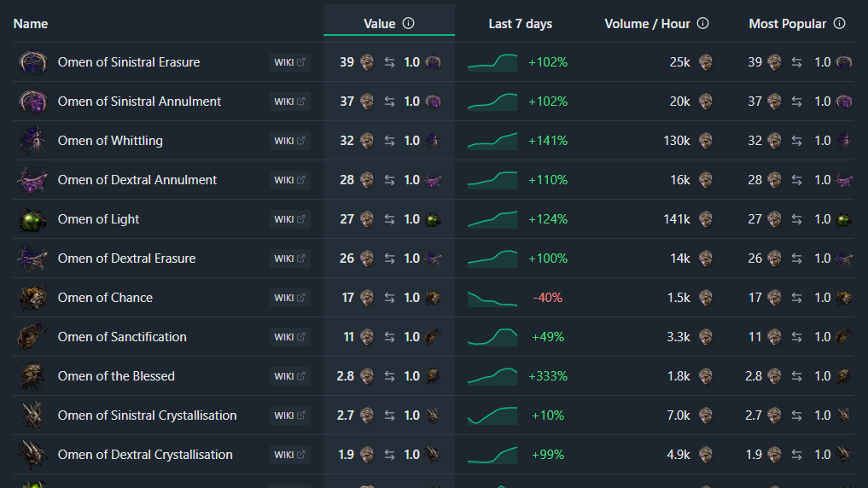
Task: Open the Omen of Whittling item page
Action: (x=110, y=141)
